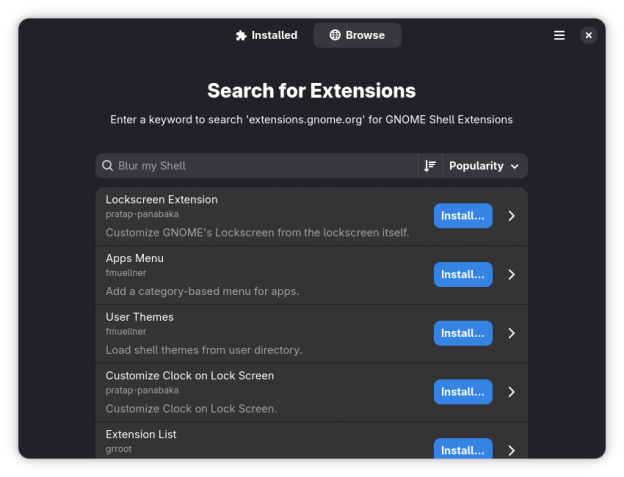The height and width of the screenshot is (477, 624).
Task: Expand Lockscreen Extension details chevron
Action: coord(512,216)
